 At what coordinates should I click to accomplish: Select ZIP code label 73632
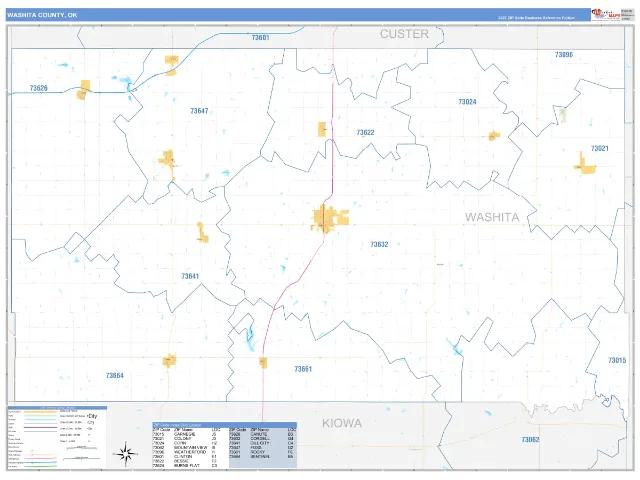pyautogui.click(x=379, y=244)
